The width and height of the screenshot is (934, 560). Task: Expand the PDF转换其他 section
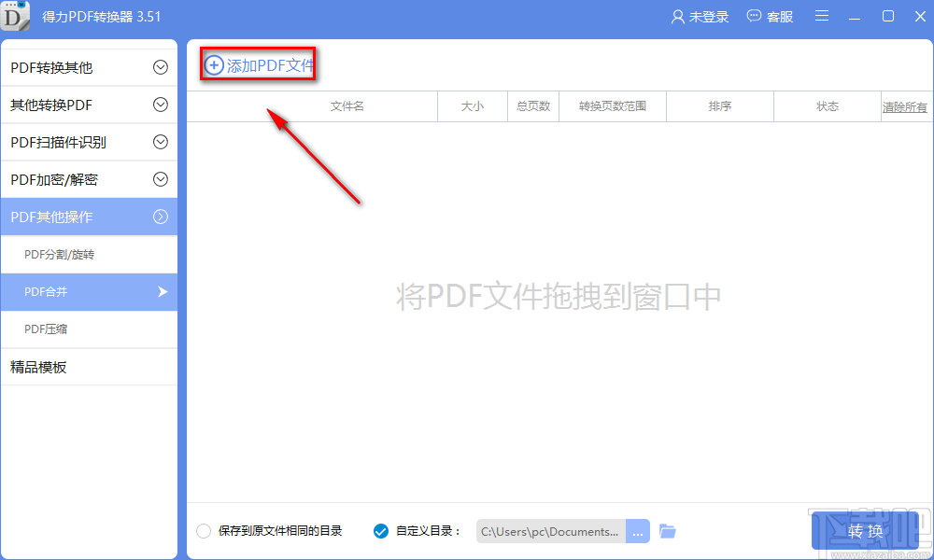pyautogui.click(x=89, y=68)
